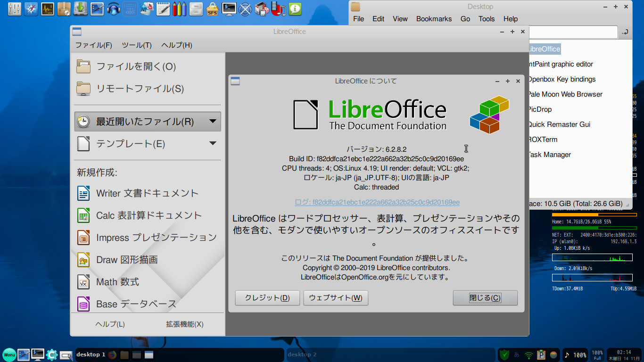Create a new Base データベース

pos(148,304)
